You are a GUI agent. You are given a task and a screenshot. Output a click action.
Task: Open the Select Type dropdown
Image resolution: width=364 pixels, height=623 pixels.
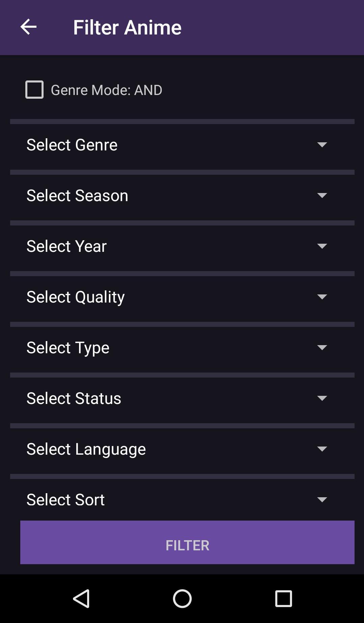click(182, 348)
